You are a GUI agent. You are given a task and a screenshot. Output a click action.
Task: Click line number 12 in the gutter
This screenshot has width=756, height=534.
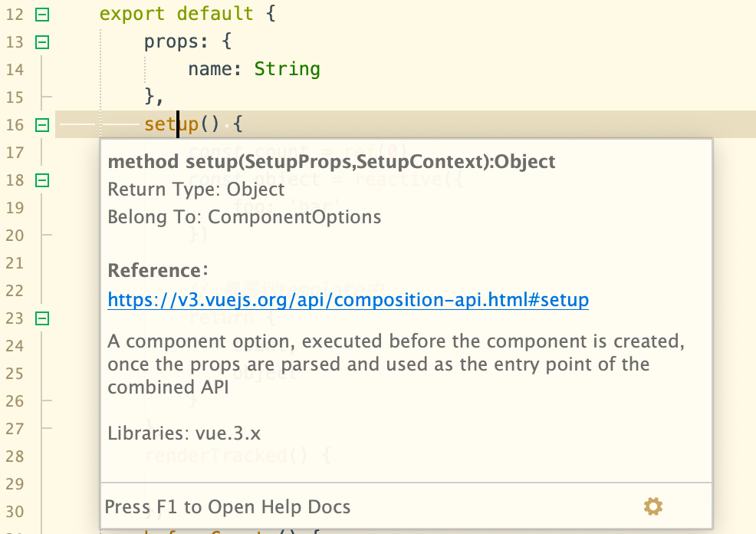pos(15,15)
